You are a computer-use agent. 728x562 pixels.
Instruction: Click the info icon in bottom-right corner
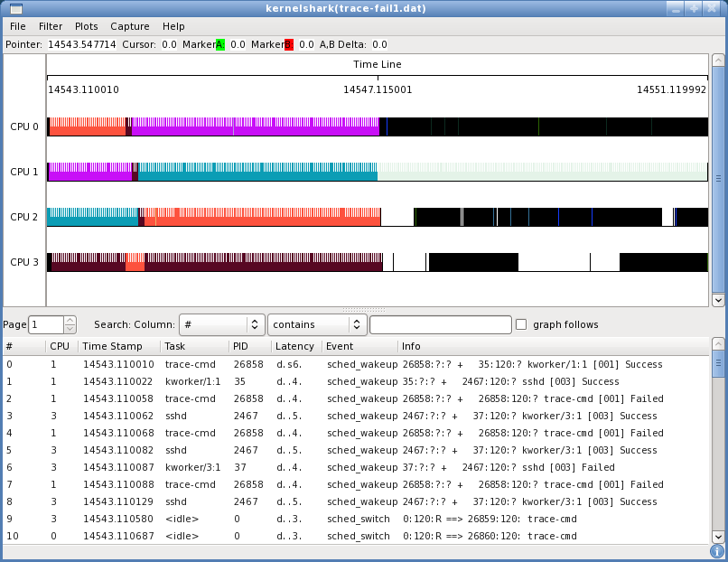tap(717, 551)
